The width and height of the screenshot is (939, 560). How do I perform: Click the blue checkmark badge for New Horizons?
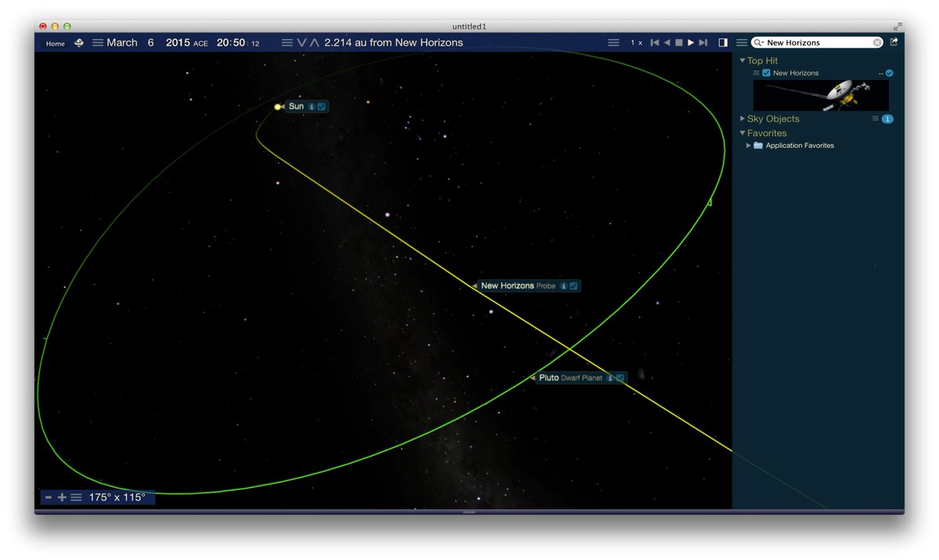pos(889,73)
